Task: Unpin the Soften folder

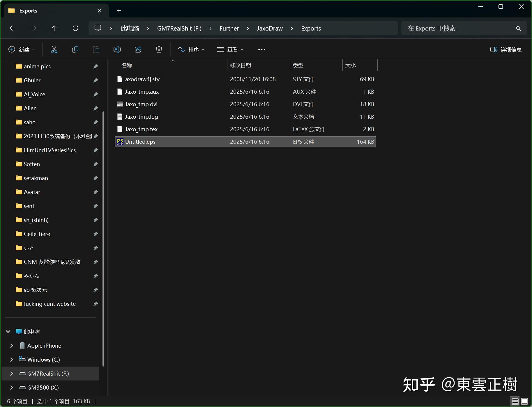Action: click(x=96, y=164)
